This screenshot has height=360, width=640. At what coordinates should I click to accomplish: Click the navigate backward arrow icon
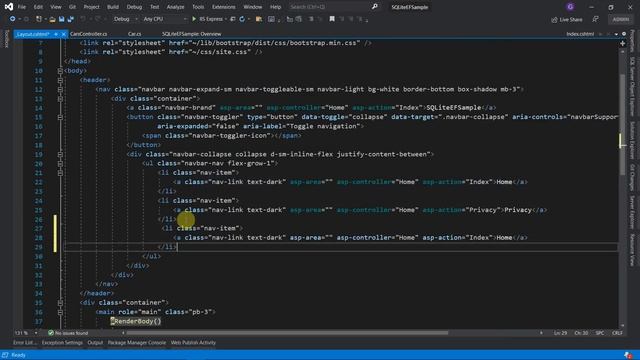13,19
